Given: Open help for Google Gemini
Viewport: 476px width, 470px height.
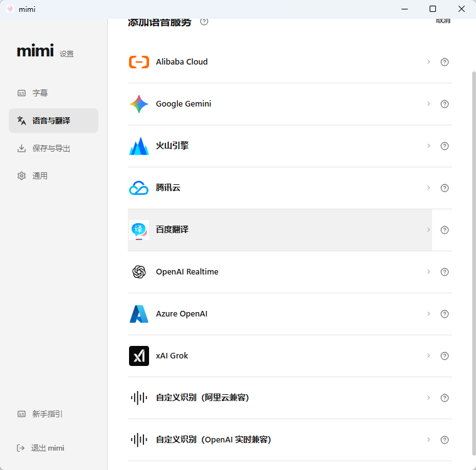Looking at the screenshot, I should coord(445,104).
